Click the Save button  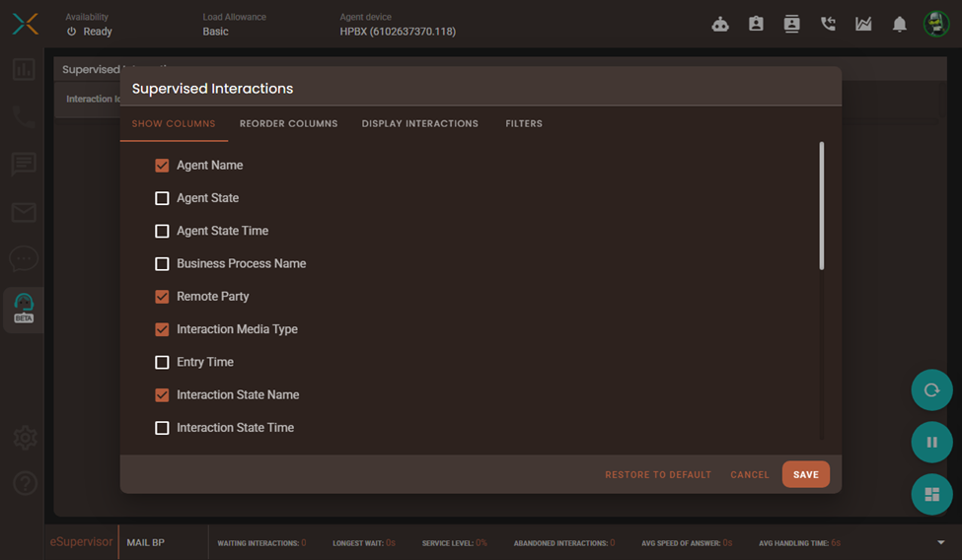805,474
